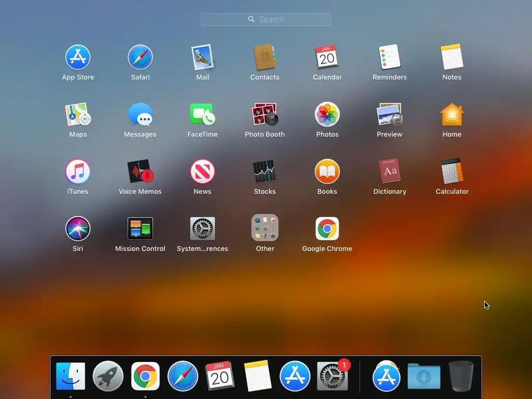This screenshot has height=399, width=532.
Task: Open System Preferences from Launchpad grid
Action: tap(203, 229)
